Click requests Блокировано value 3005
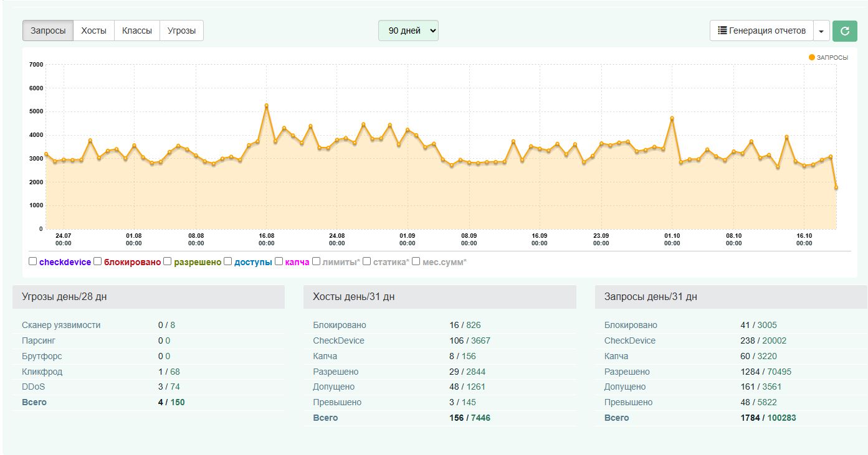The height and width of the screenshot is (455, 868). pyautogui.click(x=767, y=325)
